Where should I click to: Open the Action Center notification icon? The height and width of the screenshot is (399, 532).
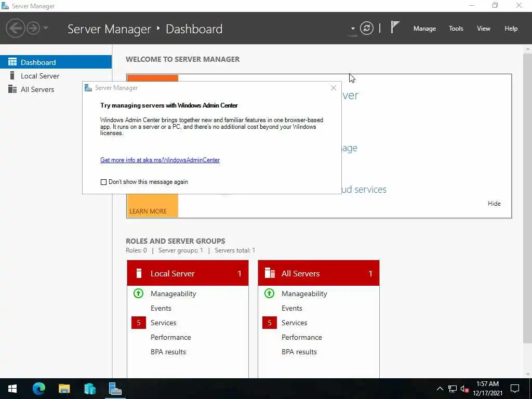(515, 389)
